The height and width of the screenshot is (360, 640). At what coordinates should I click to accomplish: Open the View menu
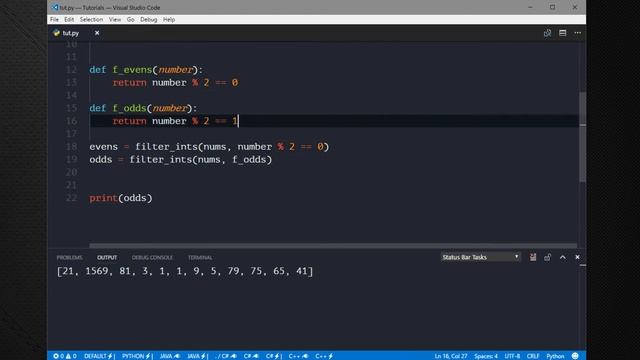point(115,19)
